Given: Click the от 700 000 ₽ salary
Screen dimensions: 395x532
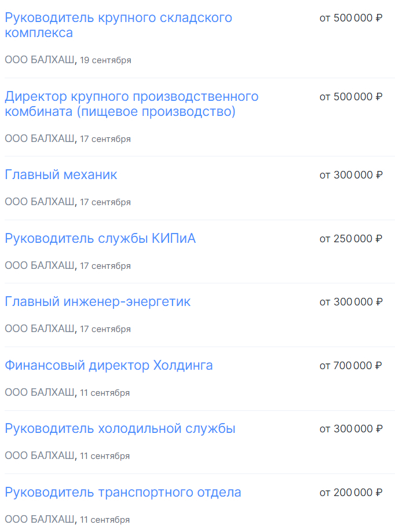Looking at the screenshot, I should (x=351, y=366).
